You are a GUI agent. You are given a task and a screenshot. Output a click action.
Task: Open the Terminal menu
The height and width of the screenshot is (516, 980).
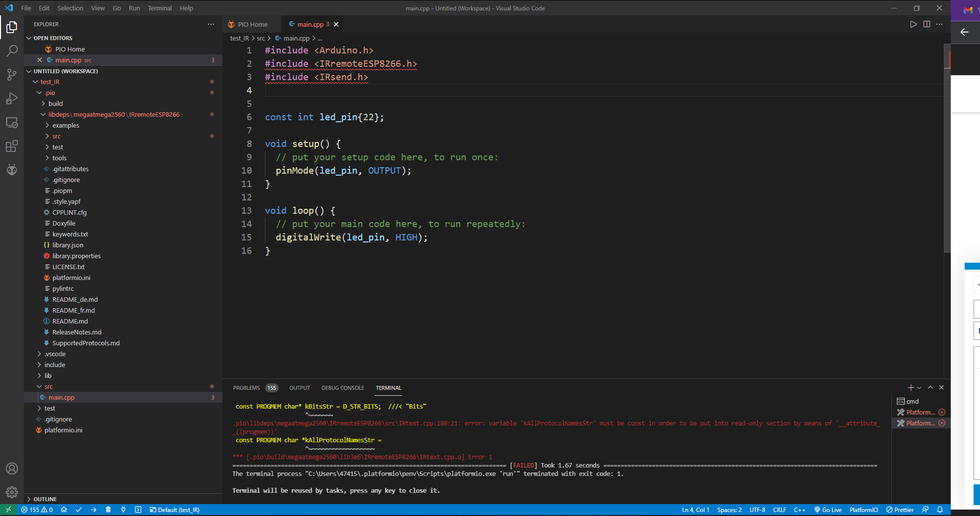pos(159,8)
